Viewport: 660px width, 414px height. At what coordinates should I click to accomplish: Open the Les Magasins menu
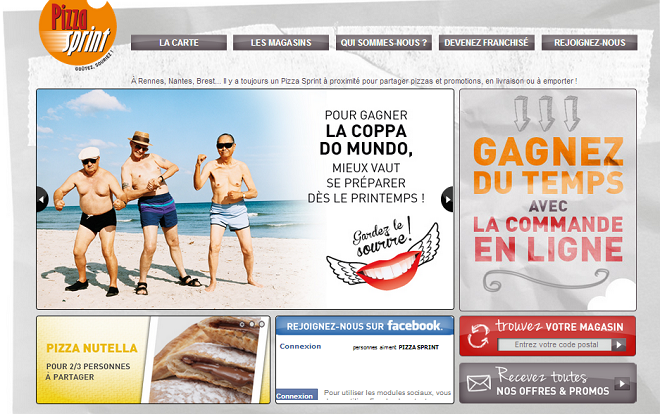[x=281, y=42]
